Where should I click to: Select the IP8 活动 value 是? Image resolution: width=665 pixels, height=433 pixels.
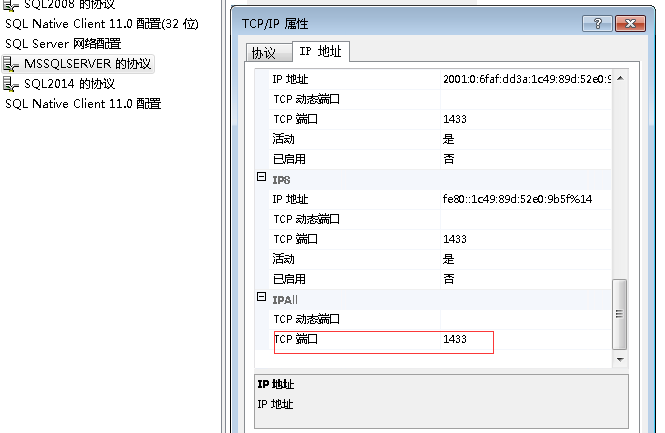pyautogui.click(x=525, y=259)
